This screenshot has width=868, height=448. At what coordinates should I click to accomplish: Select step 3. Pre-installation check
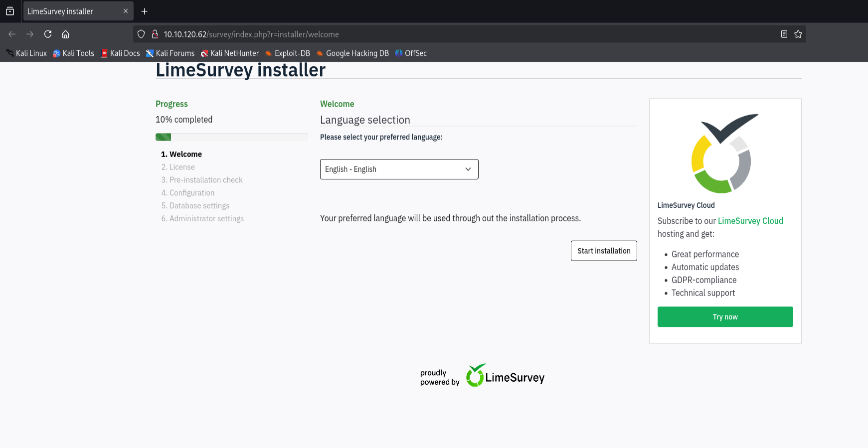(202, 180)
